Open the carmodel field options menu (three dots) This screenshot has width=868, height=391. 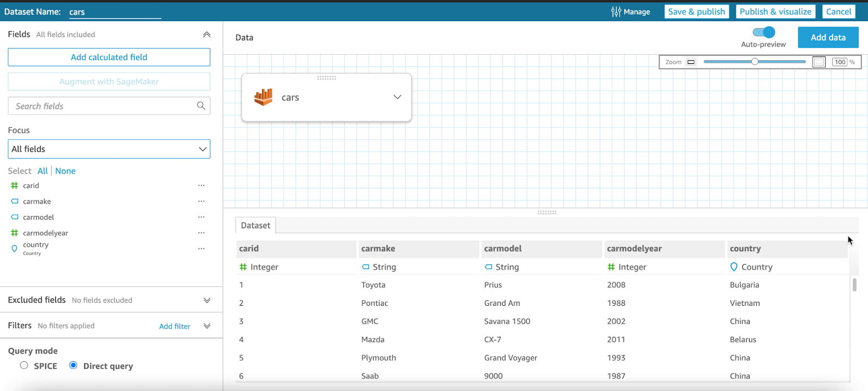click(201, 217)
